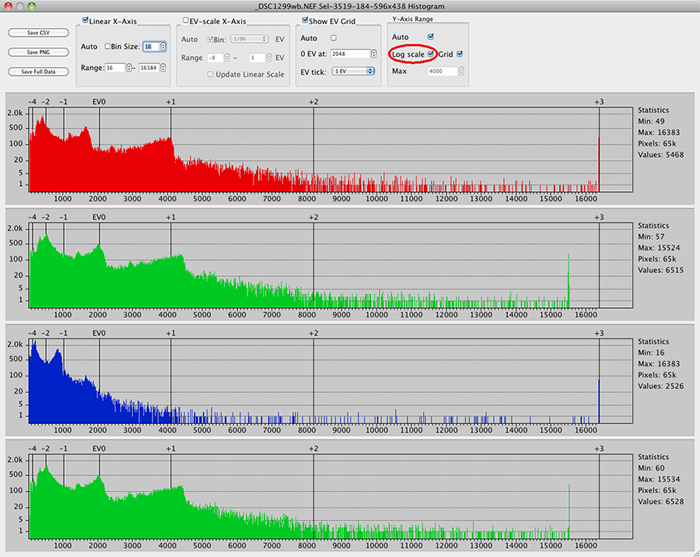
Task: Click the stepper beside EV Range -8 field
Action: (x=227, y=58)
